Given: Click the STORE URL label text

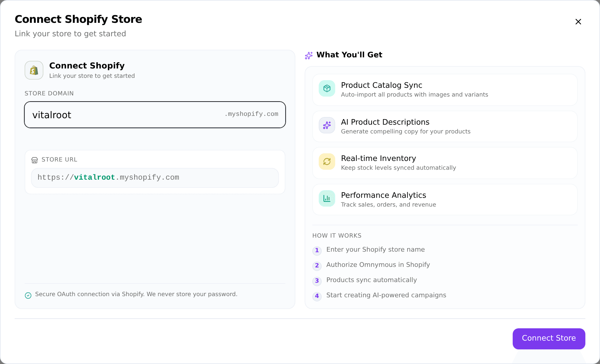Looking at the screenshot, I should [x=59, y=159].
